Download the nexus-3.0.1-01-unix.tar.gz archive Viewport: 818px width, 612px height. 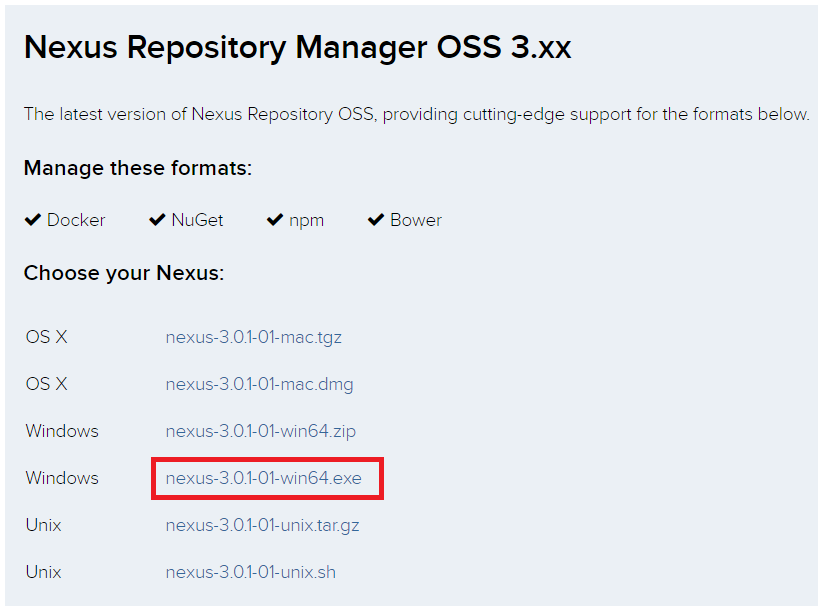pyautogui.click(x=261, y=525)
